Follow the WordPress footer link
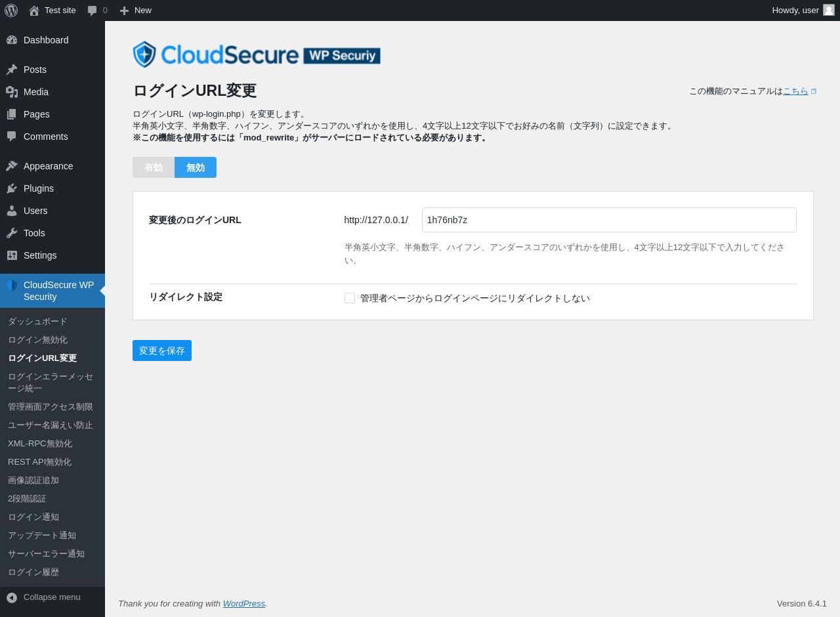The image size is (840, 617). (244, 603)
